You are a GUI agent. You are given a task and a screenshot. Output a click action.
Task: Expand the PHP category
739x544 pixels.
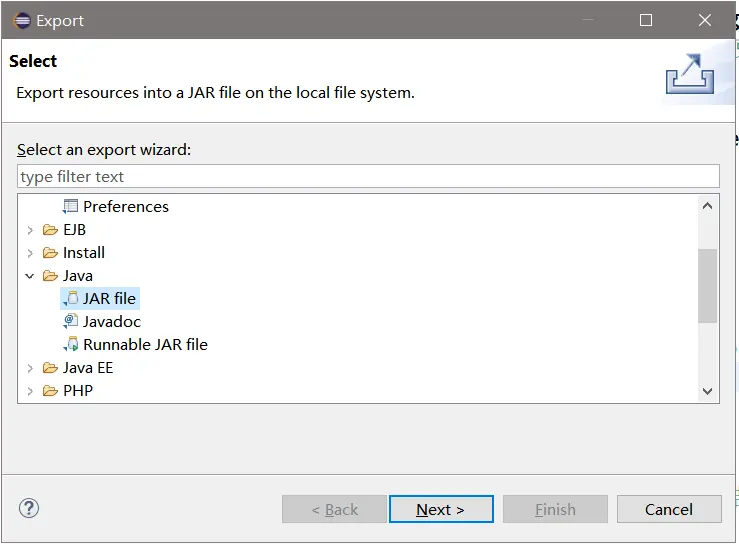(x=30, y=390)
